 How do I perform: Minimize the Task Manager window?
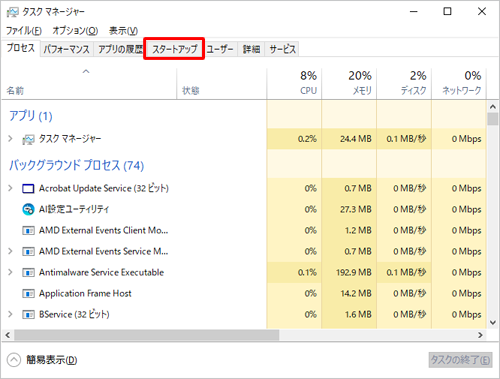click(x=414, y=12)
